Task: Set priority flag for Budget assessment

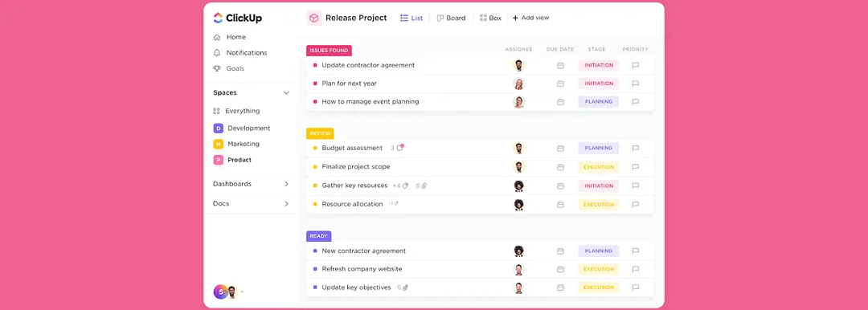Action: point(636,149)
